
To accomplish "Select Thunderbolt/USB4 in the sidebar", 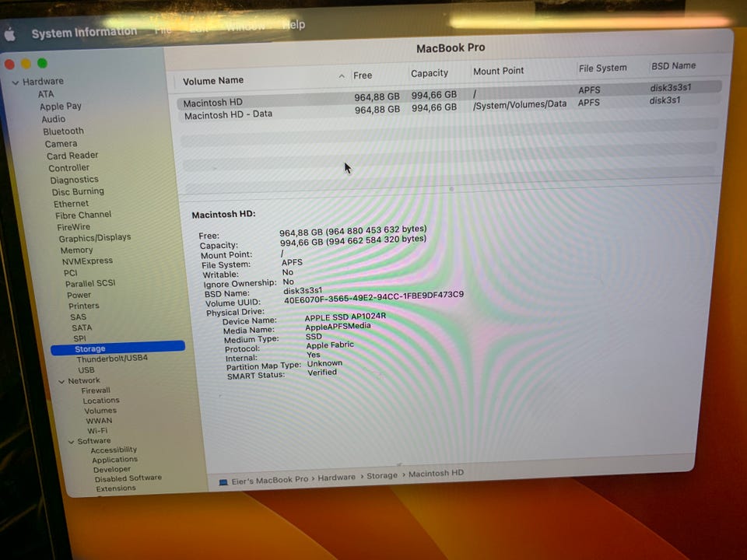I will (112, 359).
